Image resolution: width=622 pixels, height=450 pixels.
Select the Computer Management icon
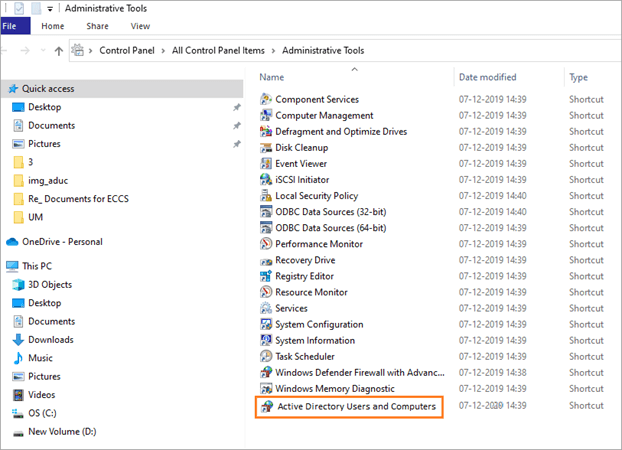266,115
